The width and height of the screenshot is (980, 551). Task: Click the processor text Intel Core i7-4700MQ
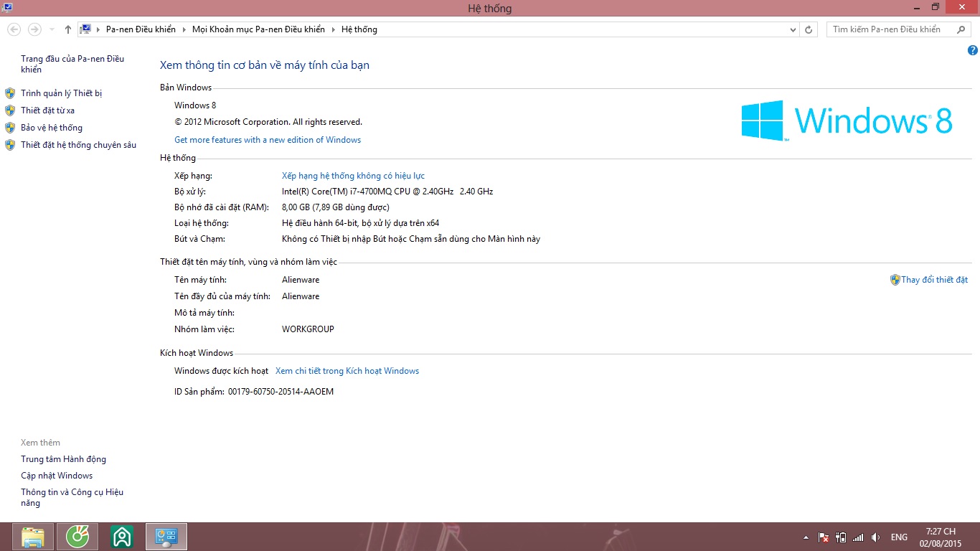click(x=387, y=192)
